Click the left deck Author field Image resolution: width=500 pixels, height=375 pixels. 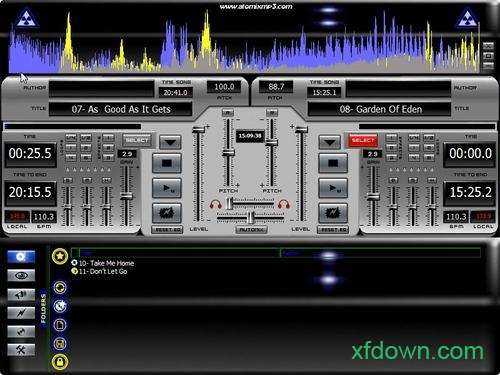(x=101, y=89)
